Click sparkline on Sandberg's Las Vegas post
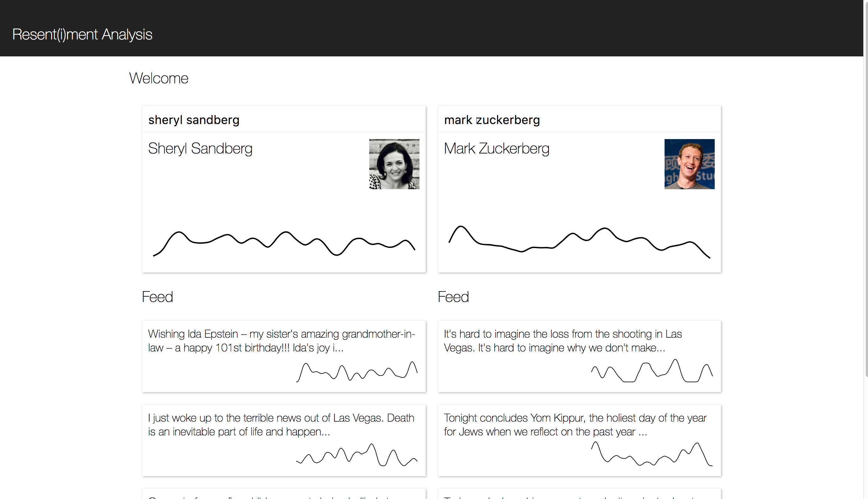Viewport: 868px width, 499px height. pos(357,455)
